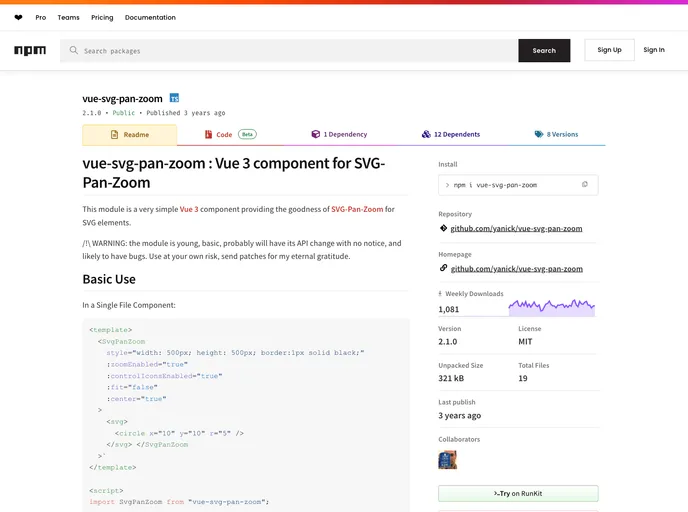Click the import SvgPanZoom code line

[179, 502]
